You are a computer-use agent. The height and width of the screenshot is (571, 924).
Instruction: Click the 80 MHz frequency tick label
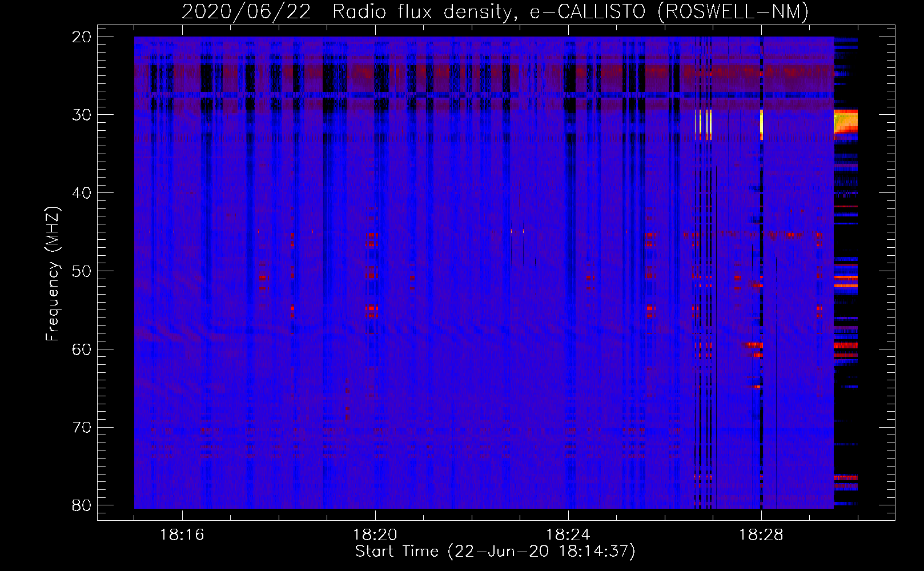[82, 505]
